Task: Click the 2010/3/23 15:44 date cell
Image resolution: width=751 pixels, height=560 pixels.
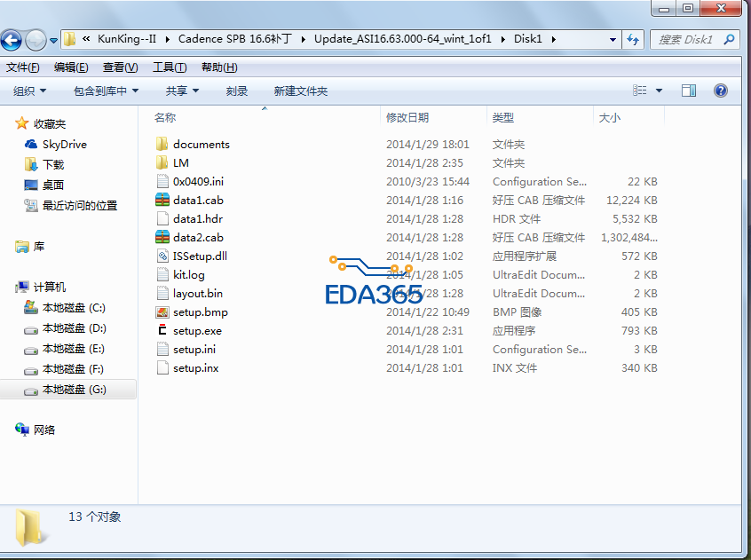Action: [x=428, y=181]
